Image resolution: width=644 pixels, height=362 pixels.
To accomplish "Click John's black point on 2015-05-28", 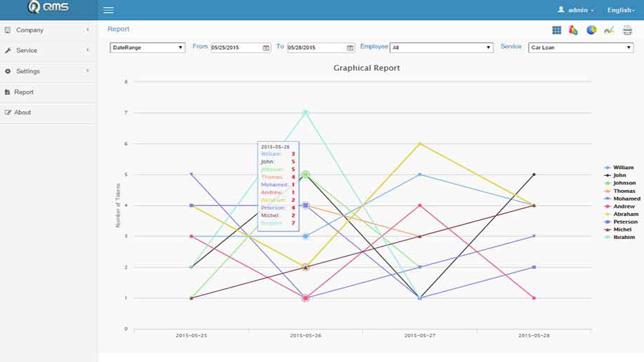I will point(534,175).
